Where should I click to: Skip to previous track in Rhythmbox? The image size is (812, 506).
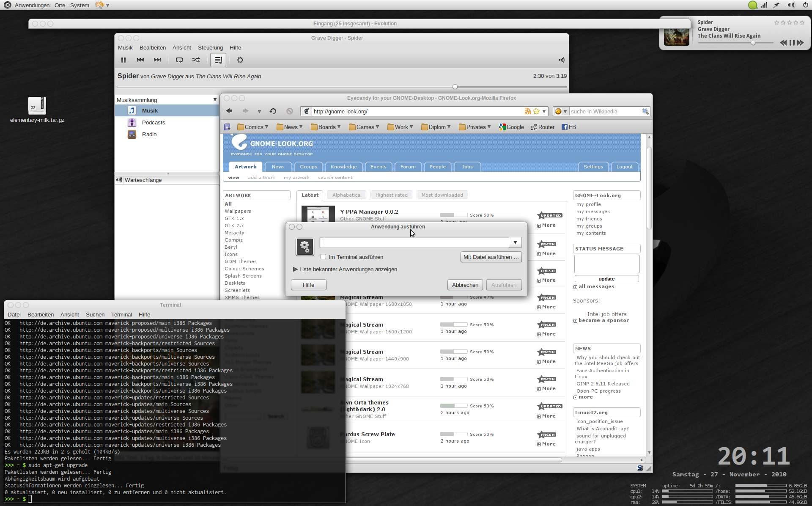140,60
